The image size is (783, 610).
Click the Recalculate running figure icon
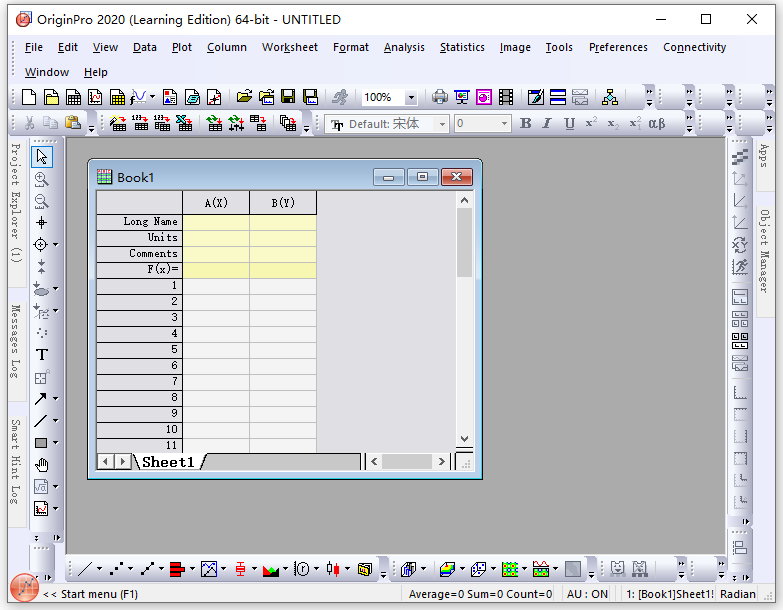click(340, 97)
